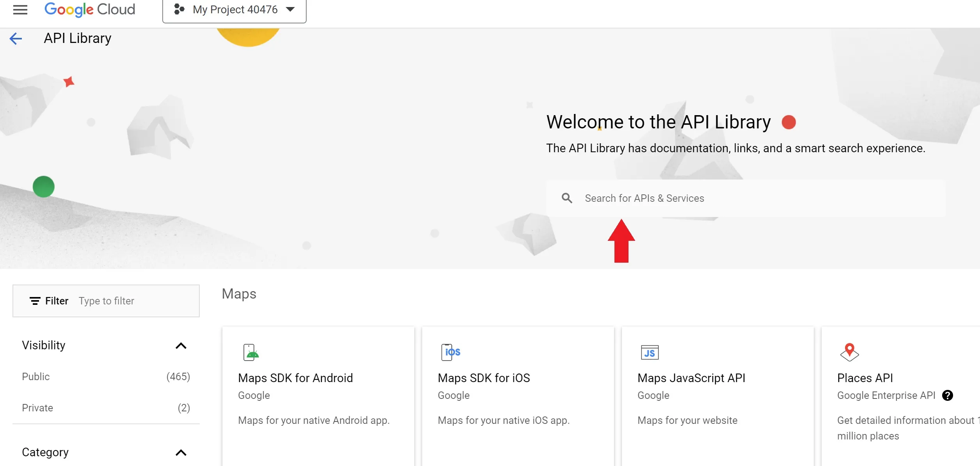
Task: Go back using the blue arrow
Action: coord(16,38)
